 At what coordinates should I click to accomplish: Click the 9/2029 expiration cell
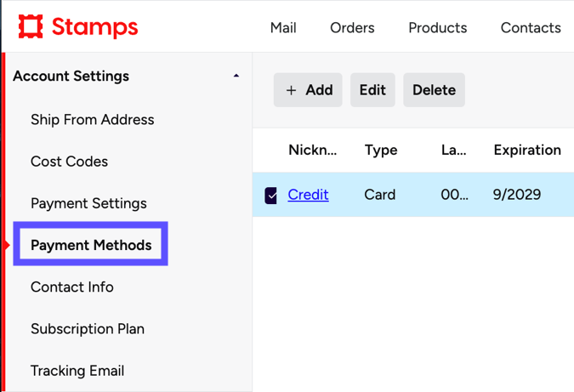(x=516, y=195)
